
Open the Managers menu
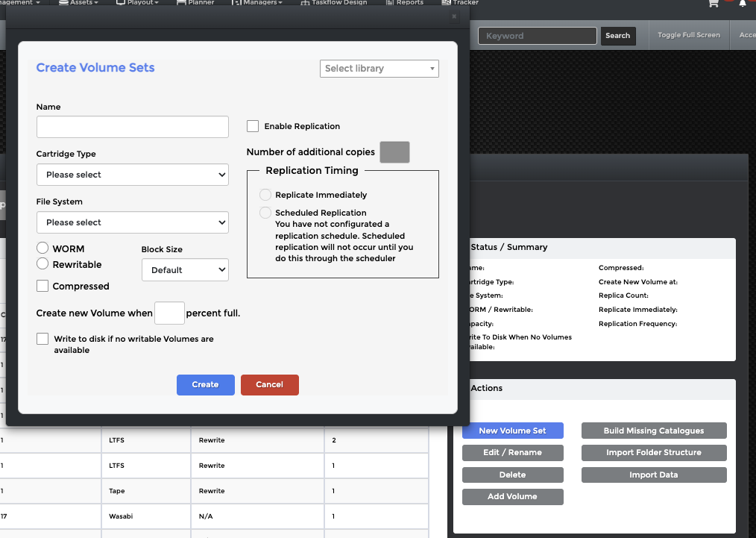pyautogui.click(x=256, y=2)
